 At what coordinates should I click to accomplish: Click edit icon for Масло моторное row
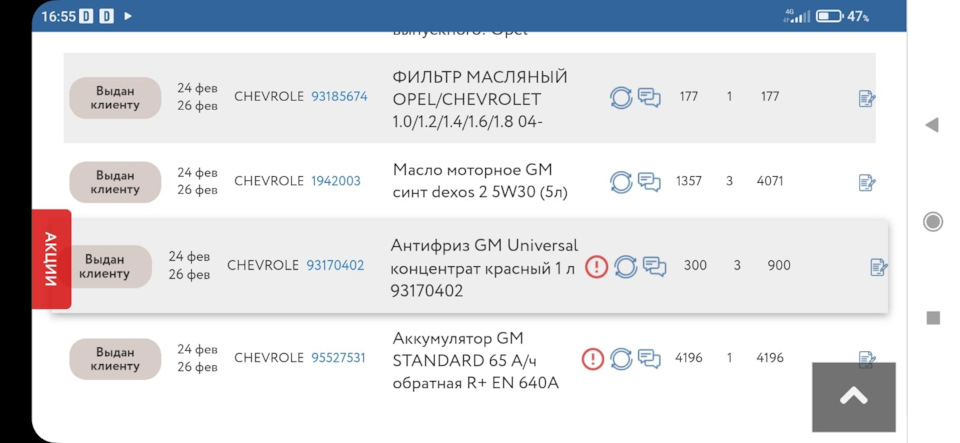(x=867, y=182)
